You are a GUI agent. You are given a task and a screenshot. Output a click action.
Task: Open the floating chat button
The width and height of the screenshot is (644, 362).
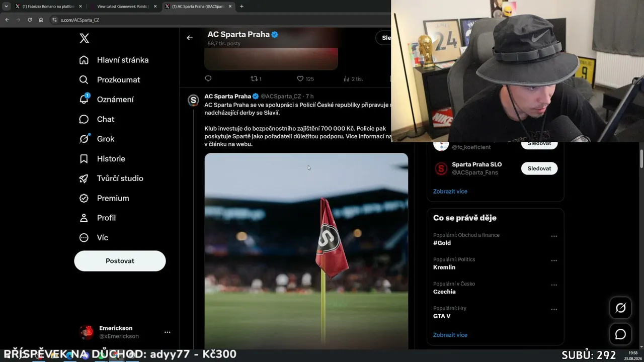click(620, 334)
